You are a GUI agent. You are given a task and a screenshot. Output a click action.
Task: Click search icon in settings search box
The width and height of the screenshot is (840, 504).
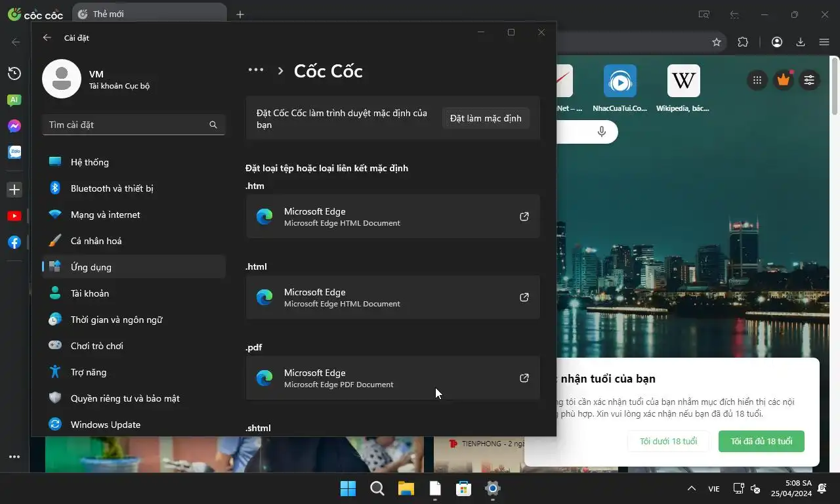click(213, 125)
